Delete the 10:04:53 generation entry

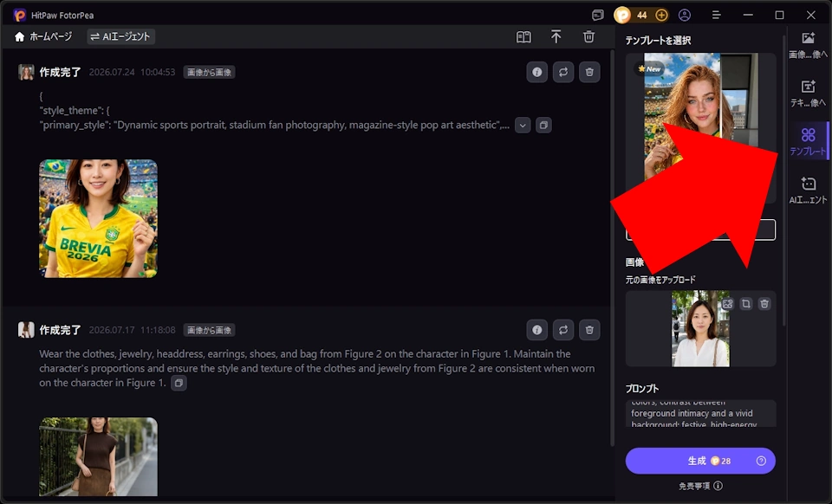589,72
